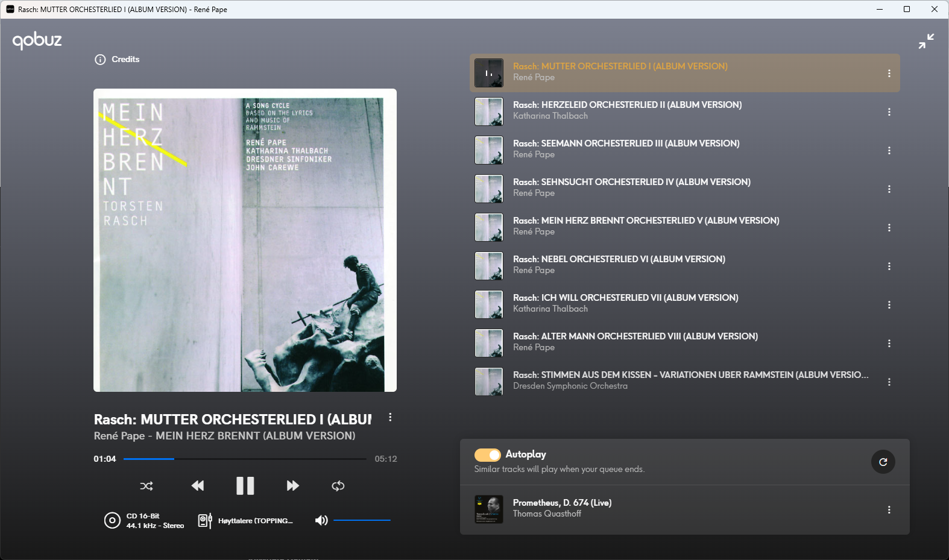Open audio quality CD 16-Bit settings
The width and height of the screenshot is (949, 560).
point(112,520)
